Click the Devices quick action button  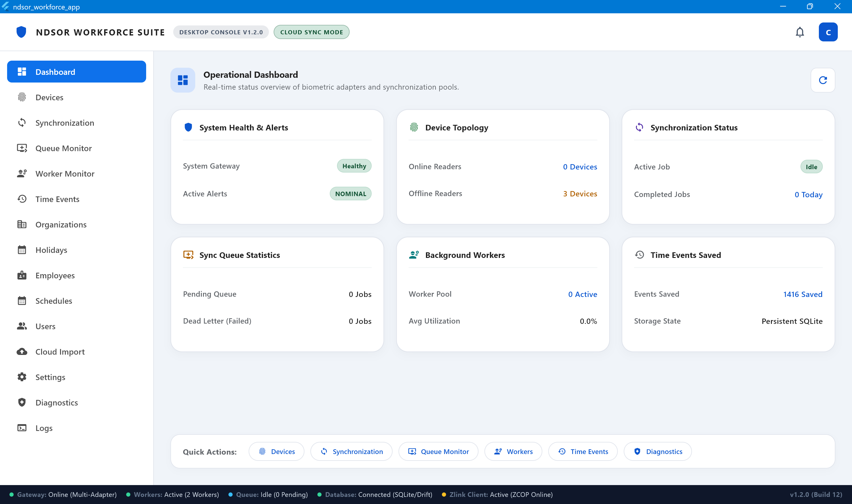tap(276, 451)
